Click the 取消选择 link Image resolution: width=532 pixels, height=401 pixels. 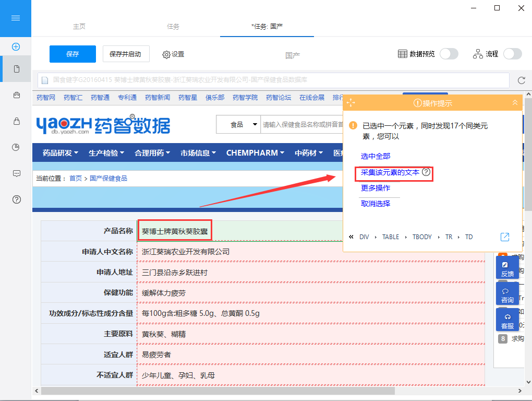(375, 204)
